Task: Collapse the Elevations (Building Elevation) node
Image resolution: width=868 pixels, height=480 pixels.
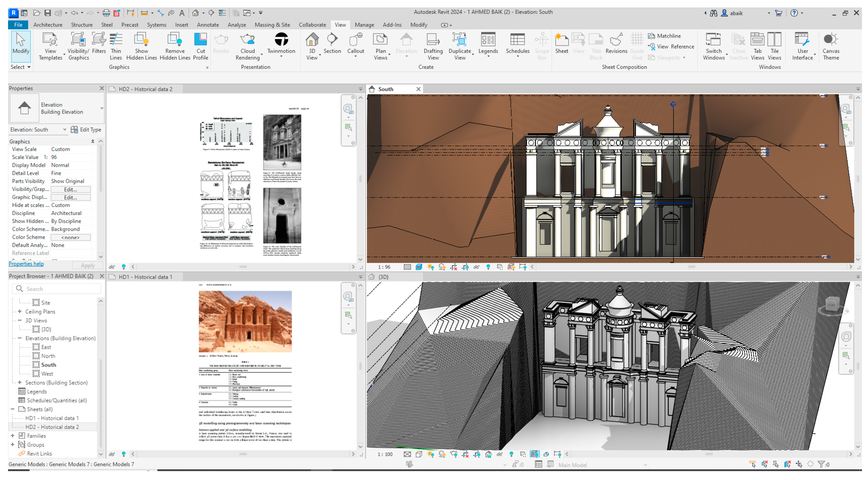Action: pyautogui.click(x=20, y=338)
